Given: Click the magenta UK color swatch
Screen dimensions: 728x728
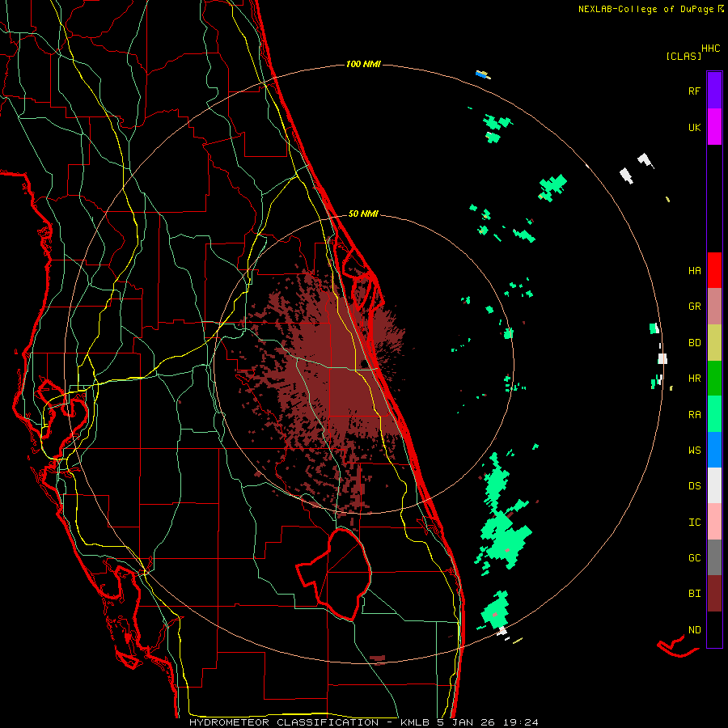Looking at the screenshot, I should click(x=714, y=126).
